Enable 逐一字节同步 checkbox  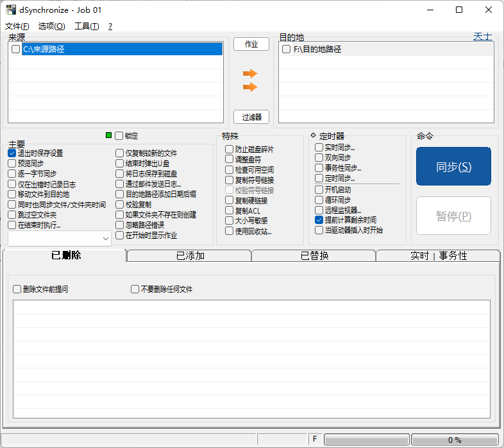point(12,174)
